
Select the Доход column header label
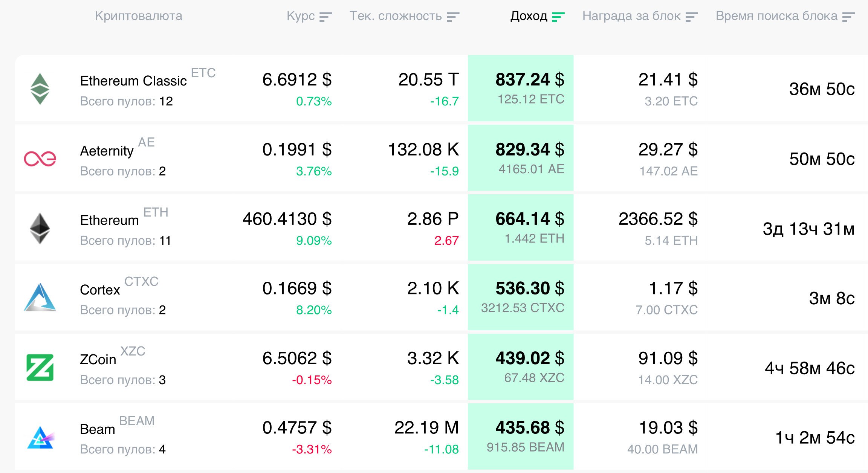529,16
